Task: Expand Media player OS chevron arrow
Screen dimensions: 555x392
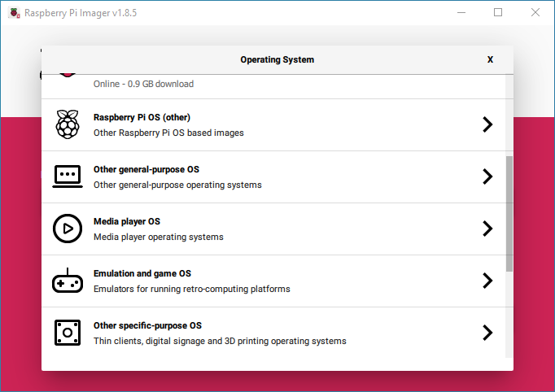Action: [x=487, y=229]
